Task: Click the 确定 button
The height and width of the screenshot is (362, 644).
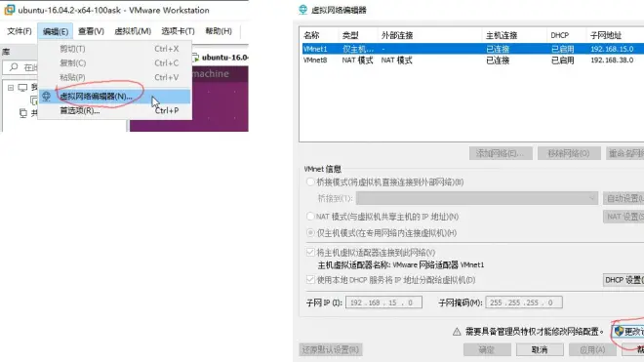Action: (x=487, y=349)
